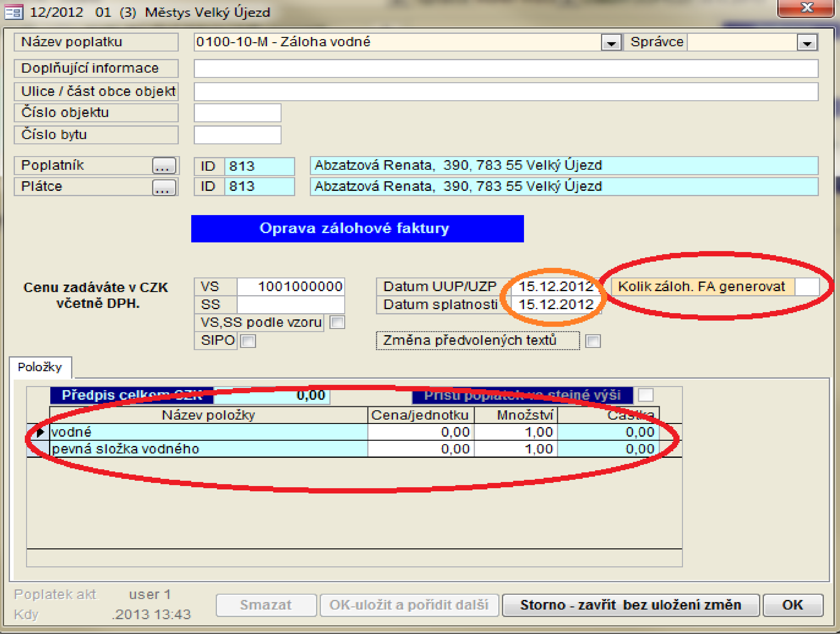Toggle the Změna předvolených textů checkbox
Screen dimensions: 840x635
593,341
